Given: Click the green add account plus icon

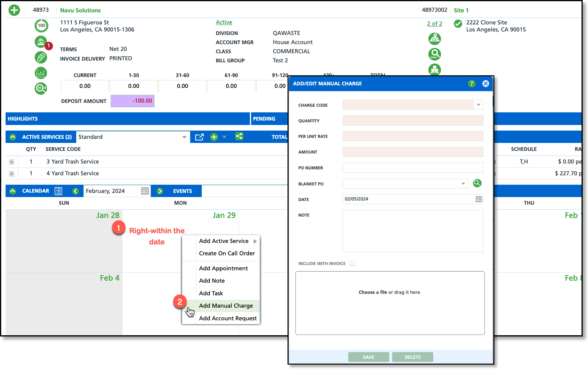Looking at the screenshot, I should tap(14, 10).
